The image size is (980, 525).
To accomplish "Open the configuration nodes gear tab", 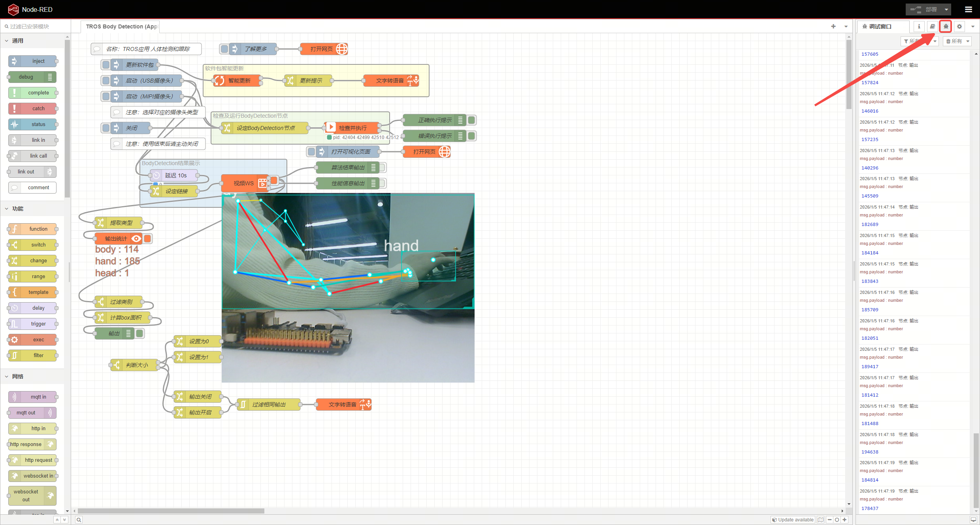I will (x=959, y=26).
